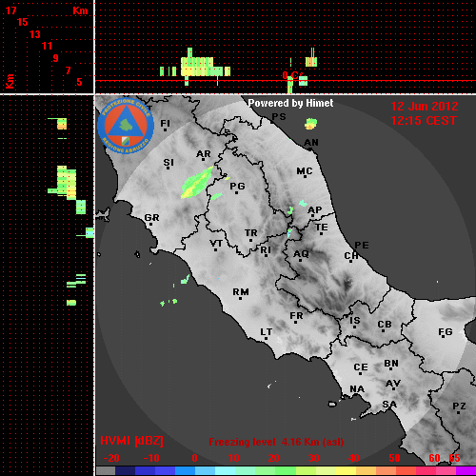Click the TR city label
The height and width of the screenshot is (476, 476).
tap(250, 233)
